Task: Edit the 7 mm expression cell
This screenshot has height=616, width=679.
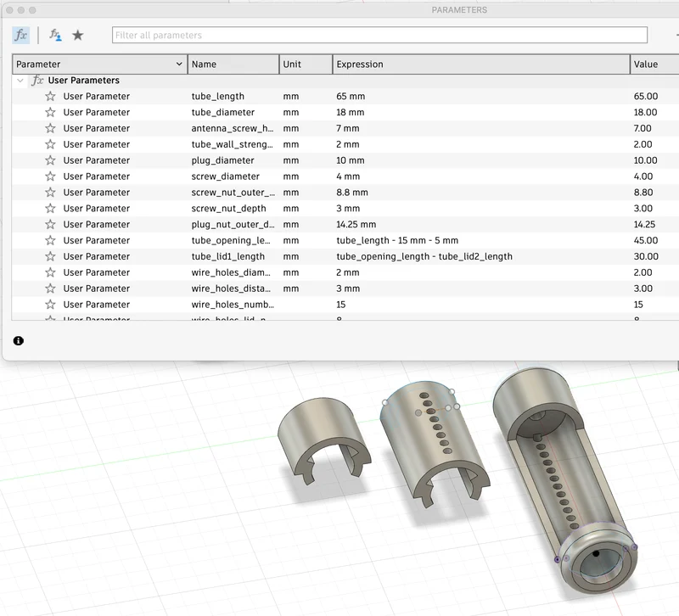Action: pyautogui.click(x=348, y=128)
